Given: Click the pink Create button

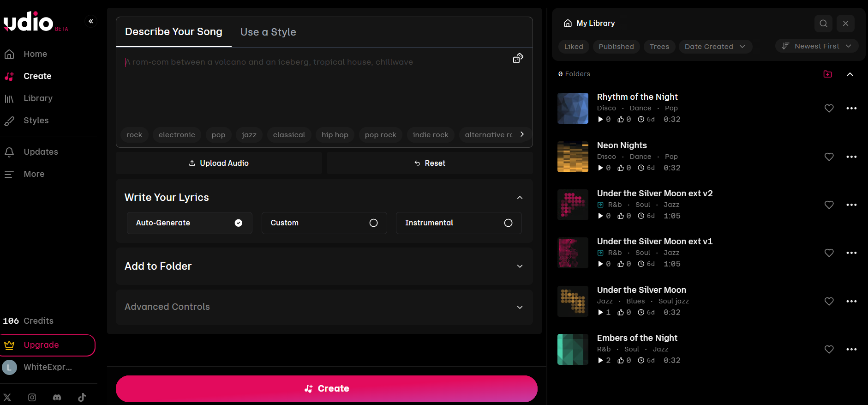Looking at the screenshot, I should click(x=327, y=389).
